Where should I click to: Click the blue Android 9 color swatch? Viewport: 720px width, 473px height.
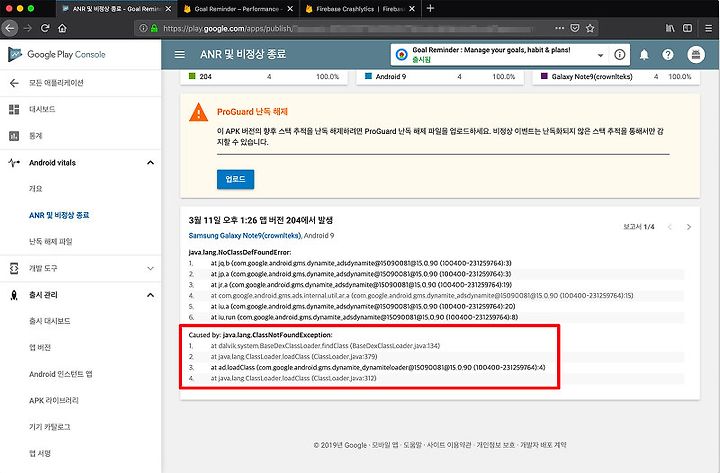(368, 76)
